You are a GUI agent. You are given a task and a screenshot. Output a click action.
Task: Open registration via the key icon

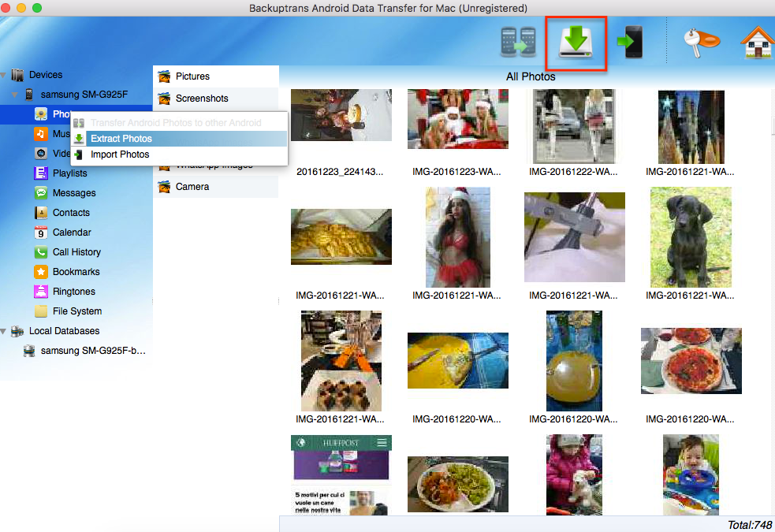click(x=702, y=42)
